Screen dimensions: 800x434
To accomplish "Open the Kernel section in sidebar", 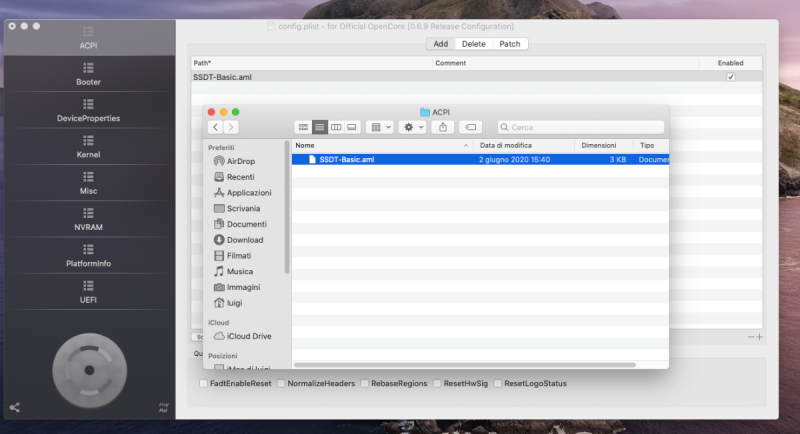I will point(88,148).
